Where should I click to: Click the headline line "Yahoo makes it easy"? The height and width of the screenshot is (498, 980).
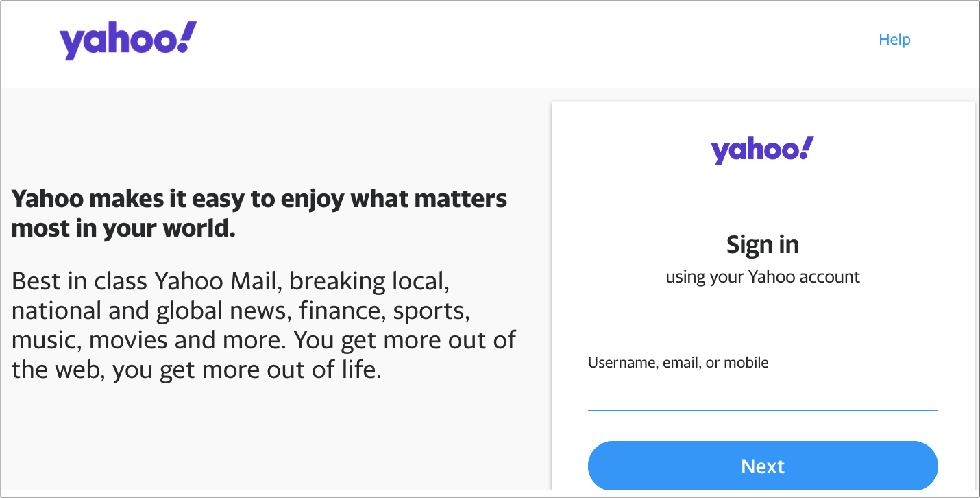pyautogui.click(x=259, y=199)
